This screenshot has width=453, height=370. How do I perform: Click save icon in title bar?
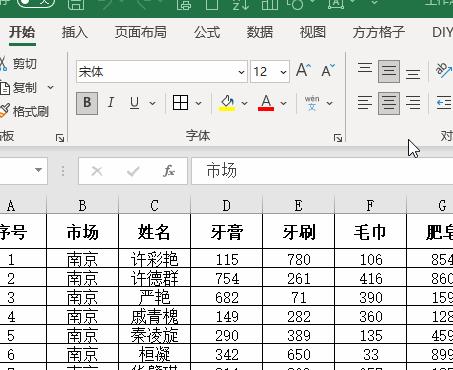[76, 4]
